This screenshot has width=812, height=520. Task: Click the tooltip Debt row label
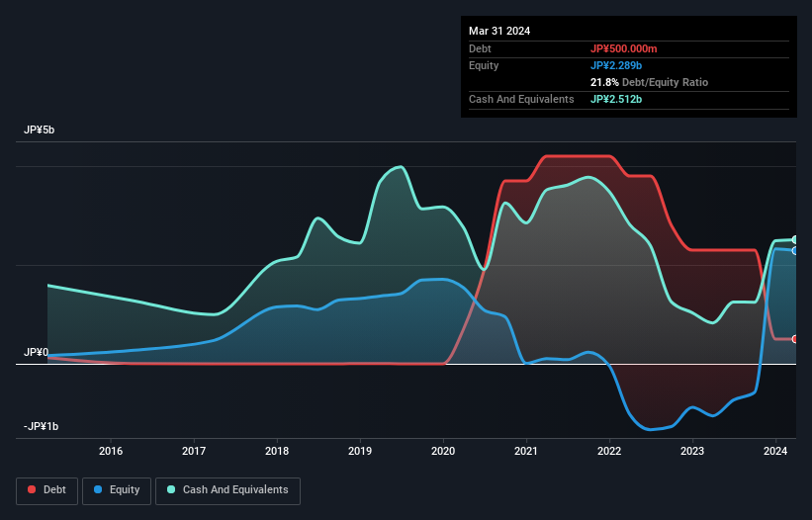480,48
